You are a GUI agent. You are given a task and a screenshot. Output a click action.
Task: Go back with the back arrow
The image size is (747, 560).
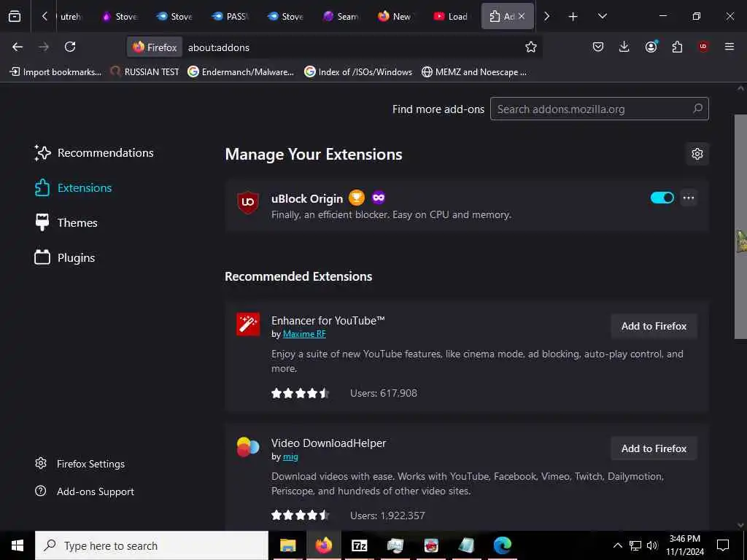point(18,47)
